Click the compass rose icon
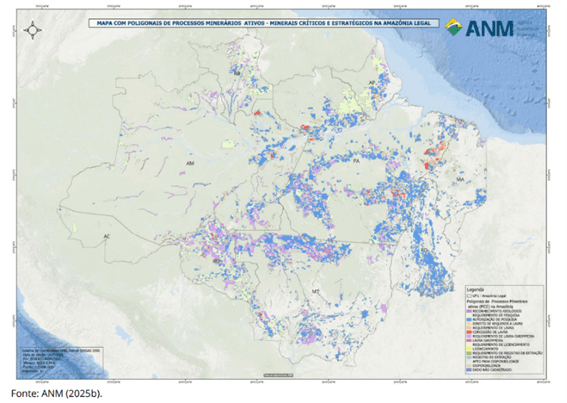This screenshot has height=403, width=567. tap(33, 30)
